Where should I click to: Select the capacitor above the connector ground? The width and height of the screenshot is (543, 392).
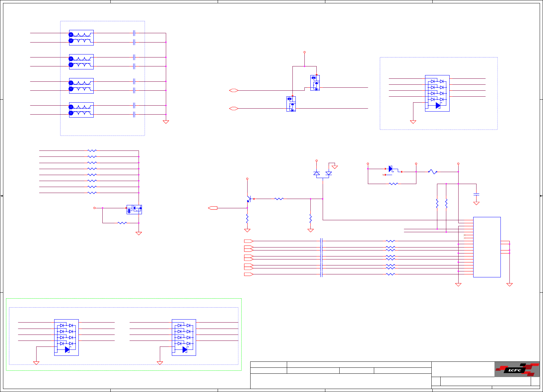click(476, 194)
